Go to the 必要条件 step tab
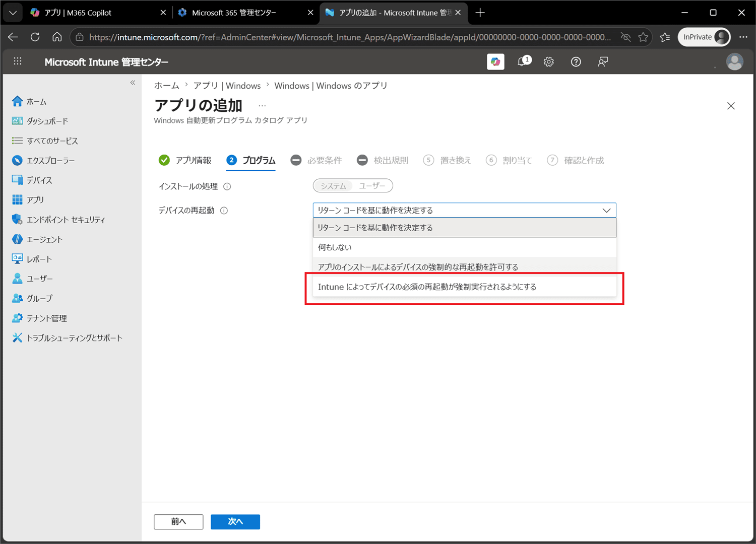 [x=316, y=160]
